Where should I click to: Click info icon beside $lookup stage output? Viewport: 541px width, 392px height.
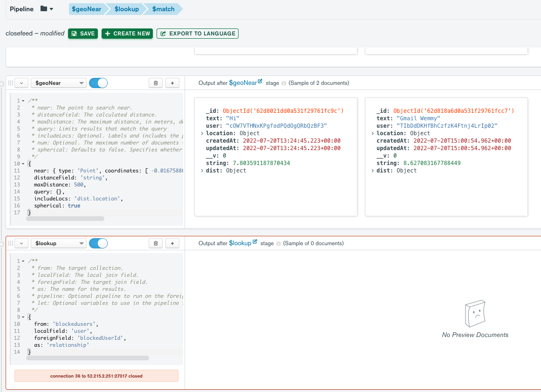[279, 244]
